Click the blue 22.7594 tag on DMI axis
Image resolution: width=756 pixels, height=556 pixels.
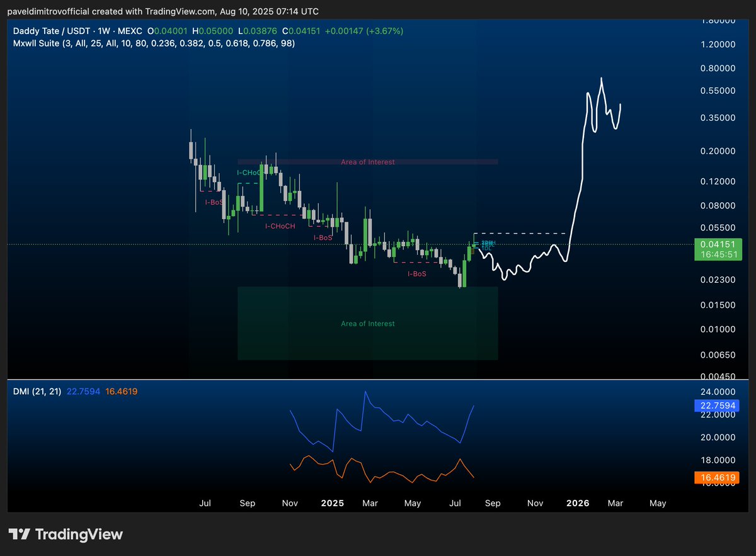click(x=718, y=406)
